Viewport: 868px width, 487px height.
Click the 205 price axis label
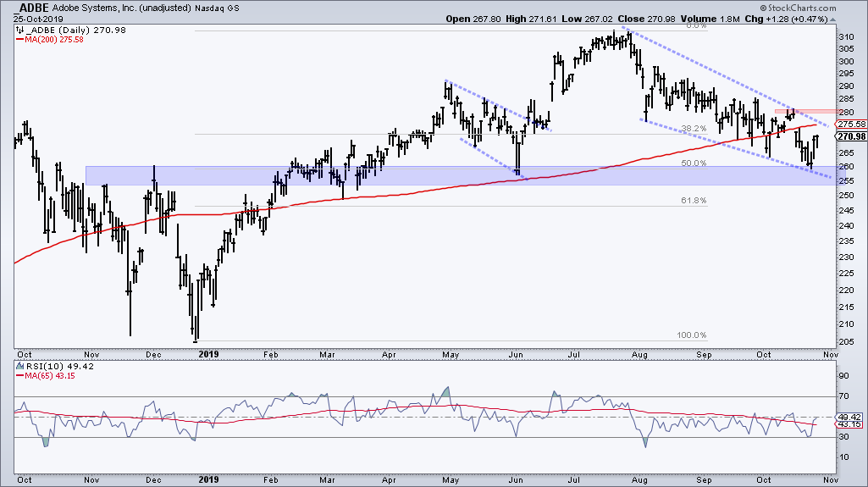pos(846,341)
